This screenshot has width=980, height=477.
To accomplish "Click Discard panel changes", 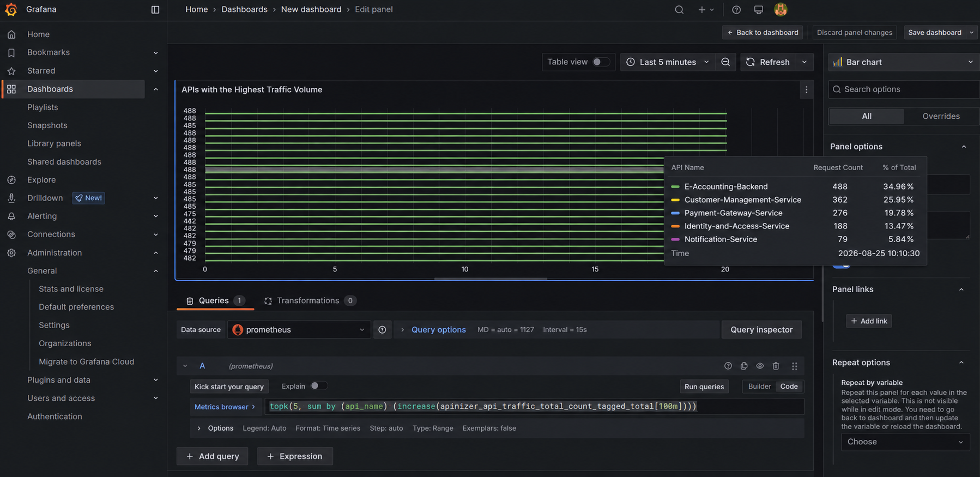I will [855, 33].
